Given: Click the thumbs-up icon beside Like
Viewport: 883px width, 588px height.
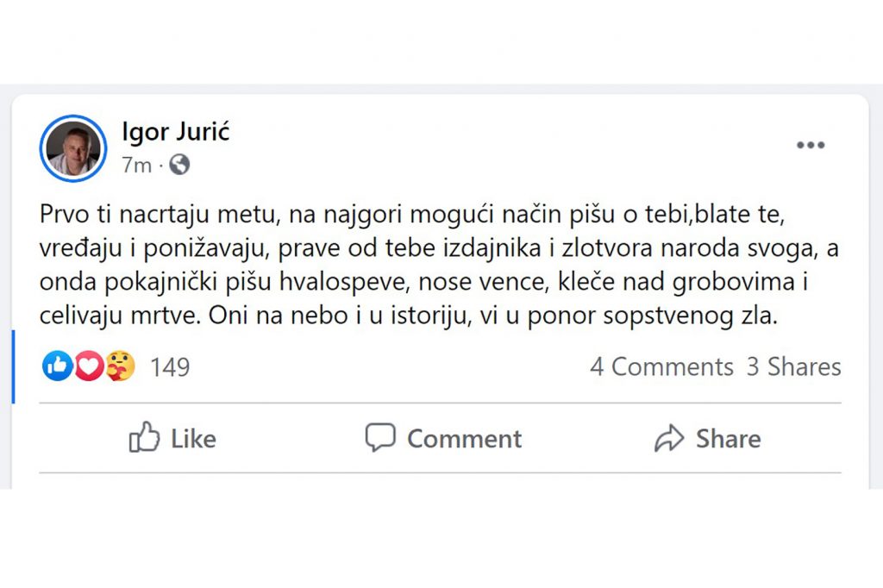Looking at the screenshot, I should pyautogui.click(x=144, y=438).
